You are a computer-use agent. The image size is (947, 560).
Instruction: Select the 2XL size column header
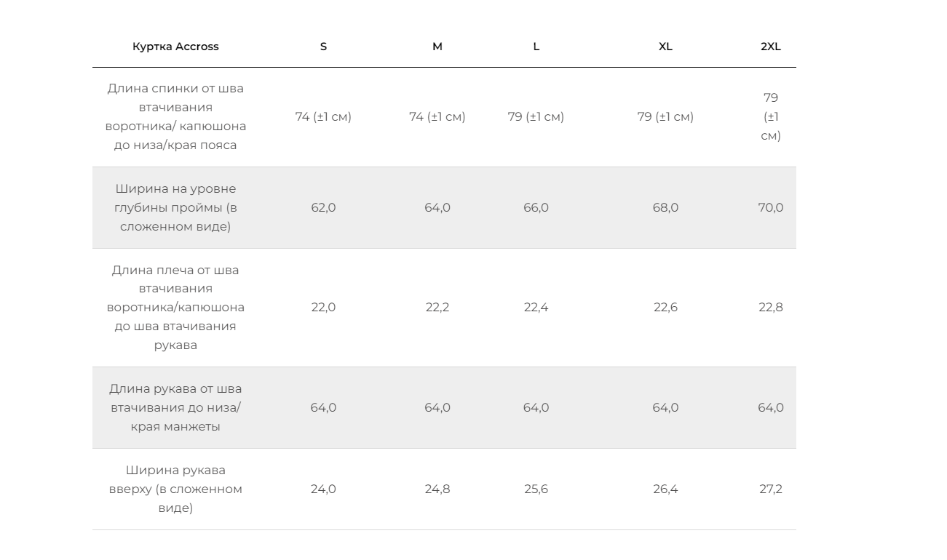pos(771,47)
